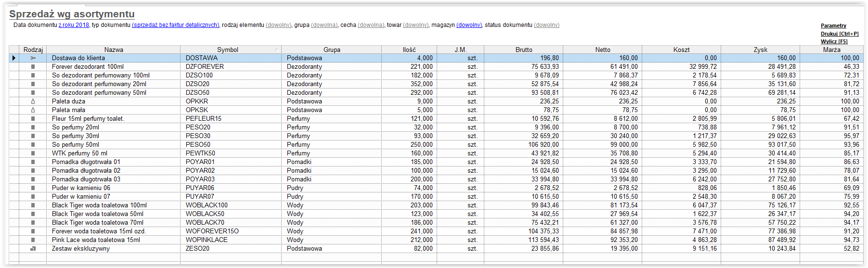Click the goods icon for WTK perfumy 50 ml

(x=33, y=153)
